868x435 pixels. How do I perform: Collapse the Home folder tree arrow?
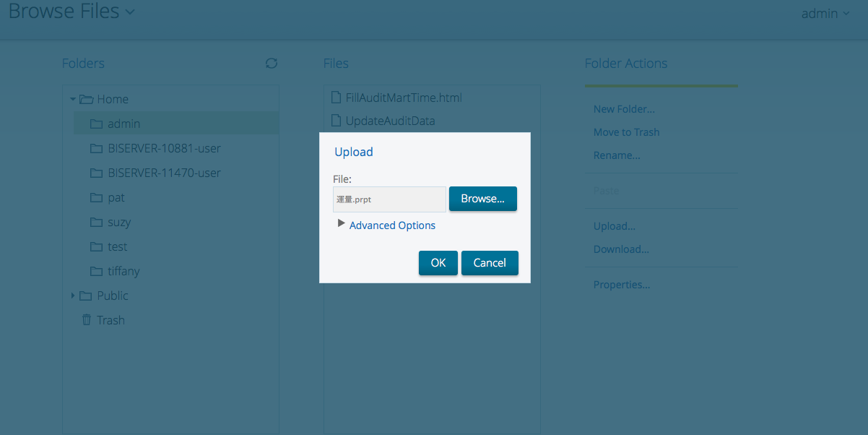coord(73,100)
